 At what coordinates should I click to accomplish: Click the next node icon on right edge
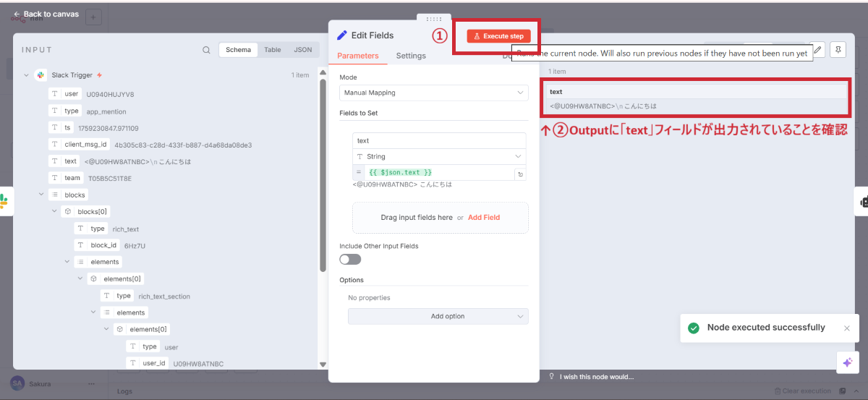point(864,202)
